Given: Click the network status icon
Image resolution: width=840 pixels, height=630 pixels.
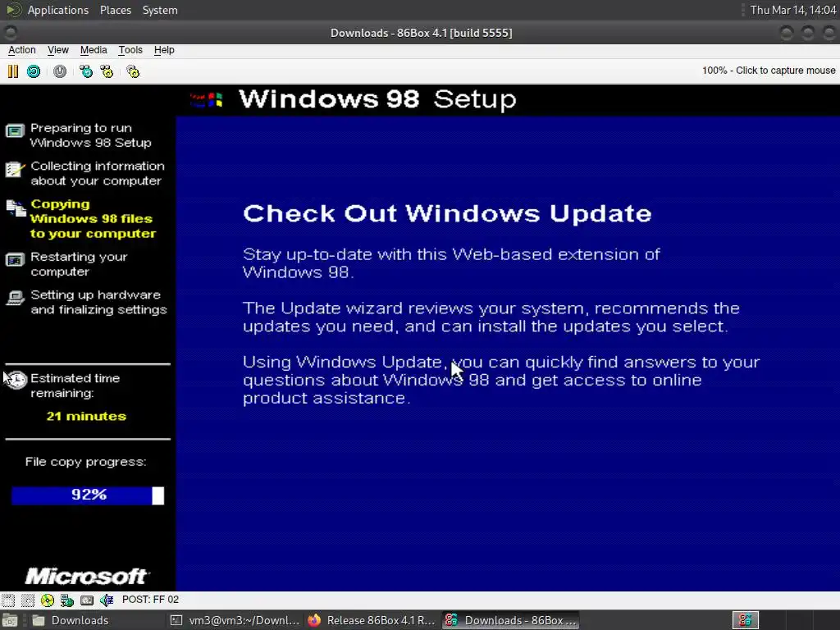Looking at the screenshot, I should pos(67,600).
